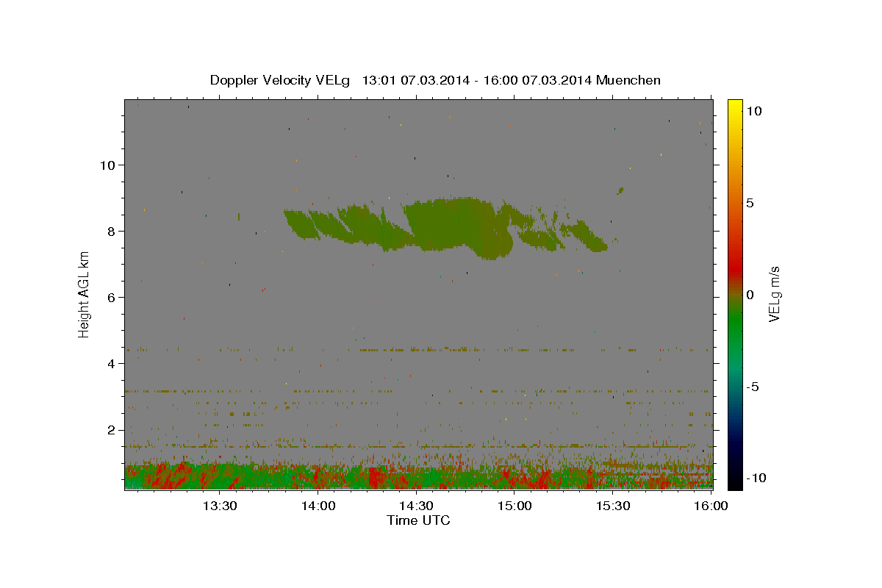The image size is (882, 588).
Task: Click the 'Height AGL km' axis label
Action: [x=85, y=295]
